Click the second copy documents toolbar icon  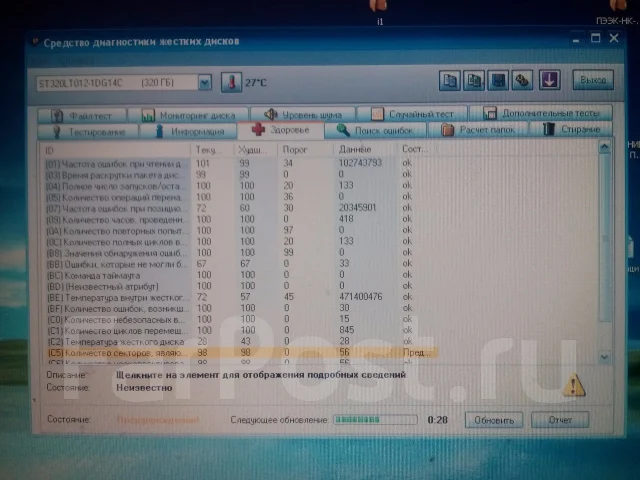tap(474, 80)
